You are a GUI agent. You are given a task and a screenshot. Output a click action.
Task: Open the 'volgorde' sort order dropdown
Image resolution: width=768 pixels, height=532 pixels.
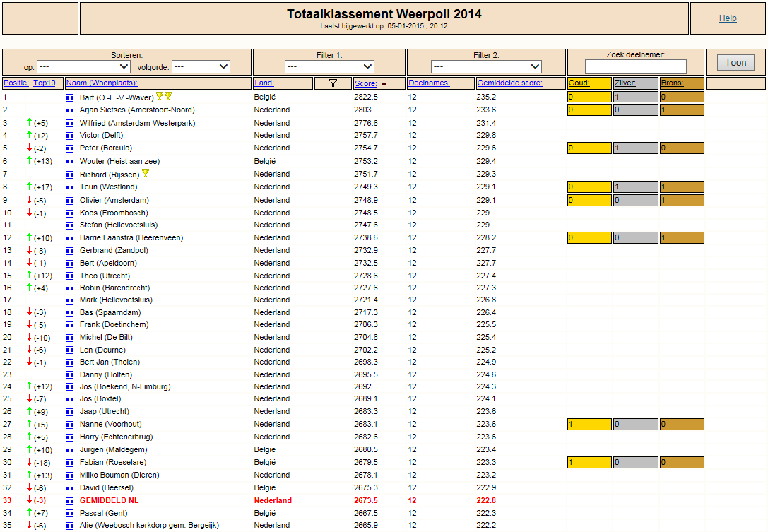click(201, 66)
